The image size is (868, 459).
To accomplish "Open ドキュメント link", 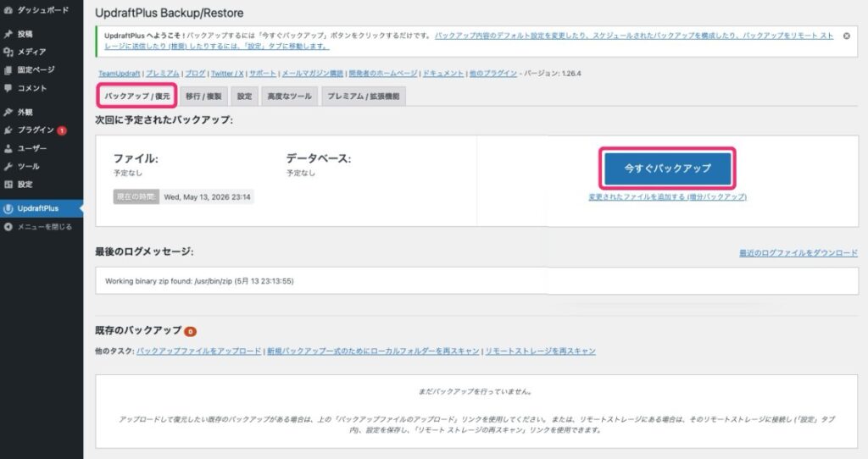I will (443, 74).
